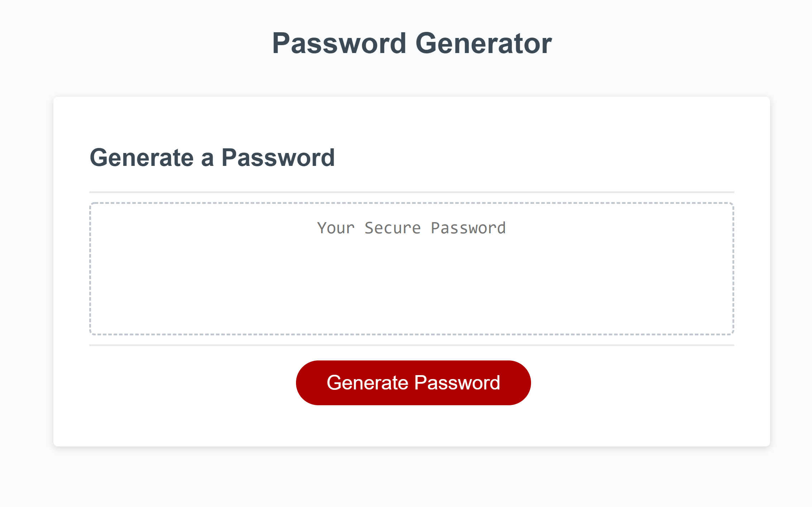
Task: Click the dashed border password container
Action: pyautogui.click(x=411, y=269)
